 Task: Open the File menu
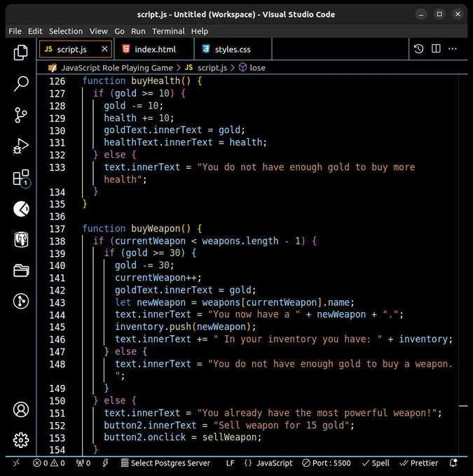click(x=15, y=31)
